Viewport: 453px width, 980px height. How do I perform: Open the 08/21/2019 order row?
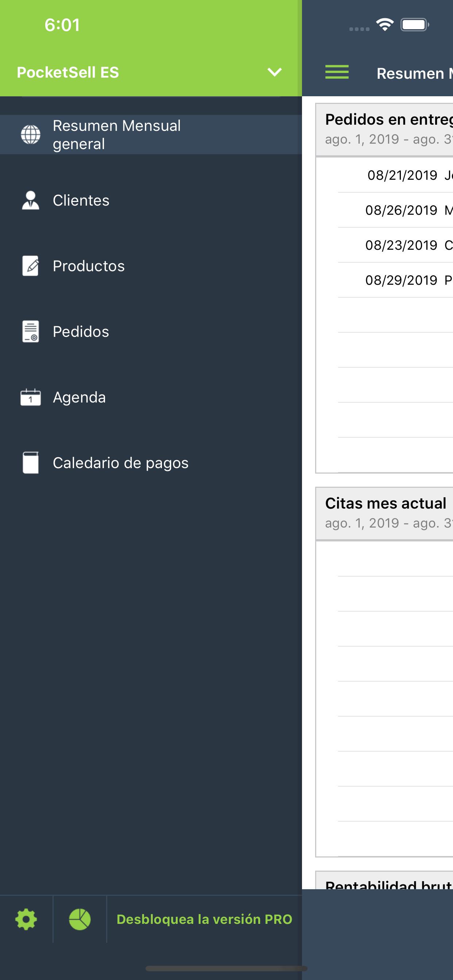[x=395, y=175]
